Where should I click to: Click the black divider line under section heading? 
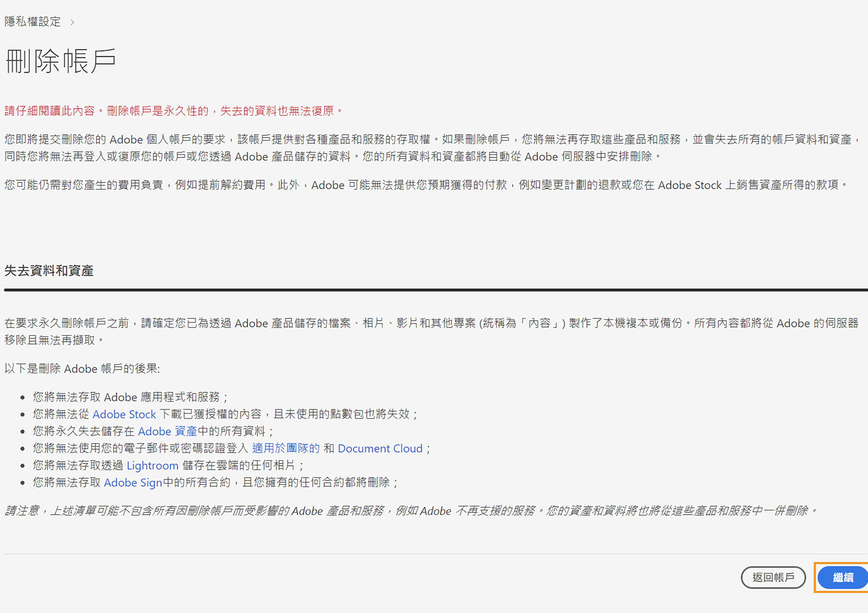click(x=435, y=290)
